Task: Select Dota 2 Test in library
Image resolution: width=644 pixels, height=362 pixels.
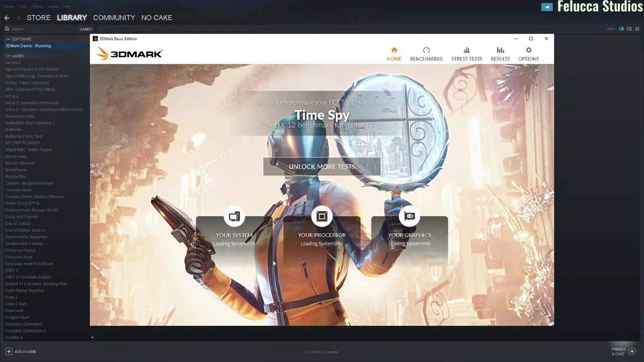Action: 16,304
